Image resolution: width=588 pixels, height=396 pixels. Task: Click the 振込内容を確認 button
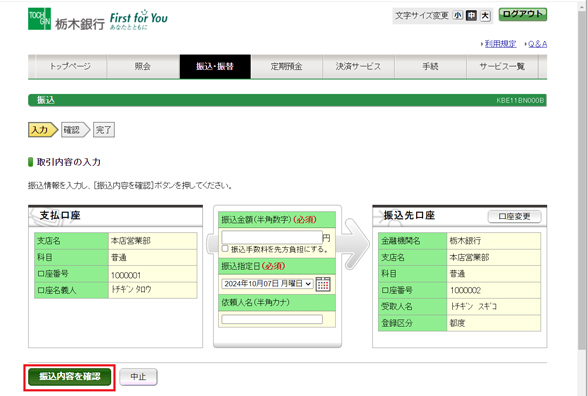point(70,376)
